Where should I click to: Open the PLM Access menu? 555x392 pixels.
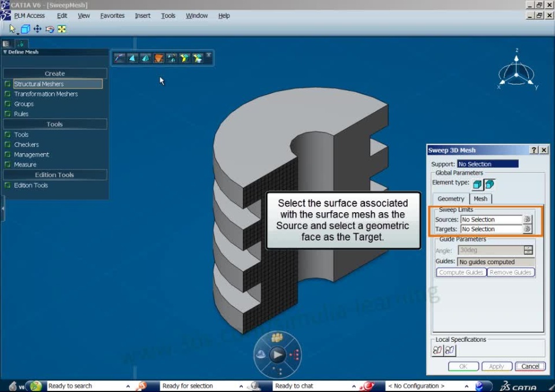coord(29,16)
